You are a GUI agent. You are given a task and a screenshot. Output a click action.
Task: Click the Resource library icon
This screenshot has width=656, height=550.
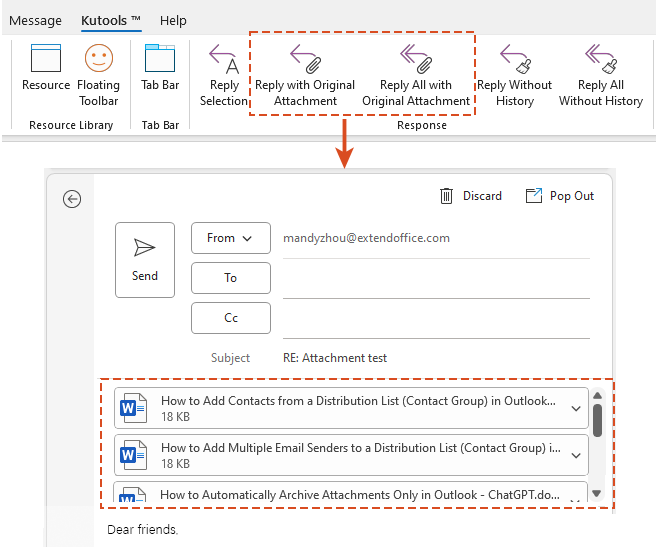click(46, 60)
